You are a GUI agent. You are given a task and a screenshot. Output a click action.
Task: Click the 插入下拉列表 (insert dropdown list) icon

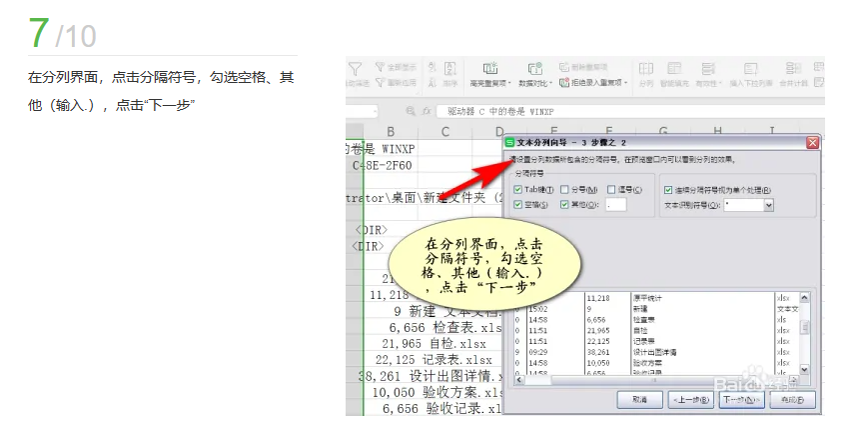751,68
